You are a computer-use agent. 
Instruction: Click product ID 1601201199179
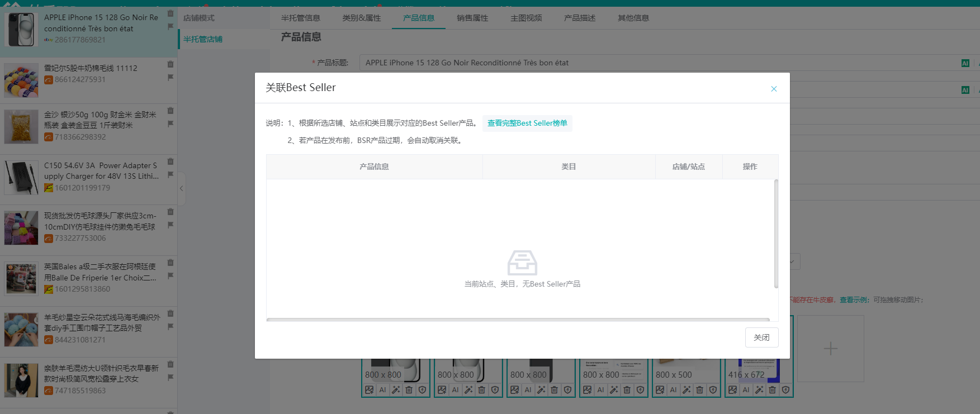(x=82, y=188)
